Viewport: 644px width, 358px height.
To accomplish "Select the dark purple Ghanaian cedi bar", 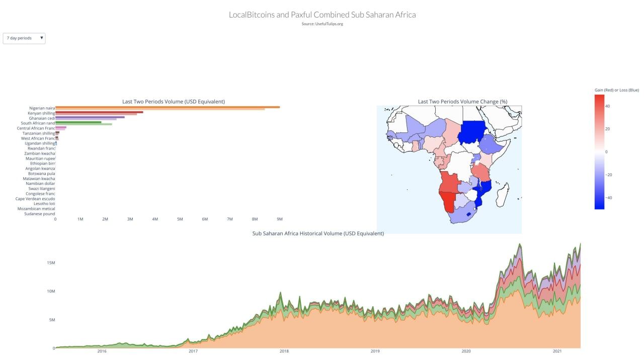I will pyautogui.click(x=90, y=117).
